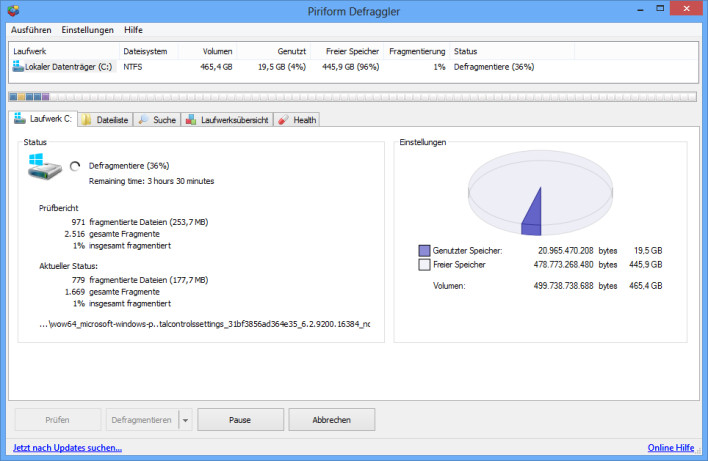Click the Abbrechen button
The image size is (708, 461).
pyautogui.click(x=332, y=420)
